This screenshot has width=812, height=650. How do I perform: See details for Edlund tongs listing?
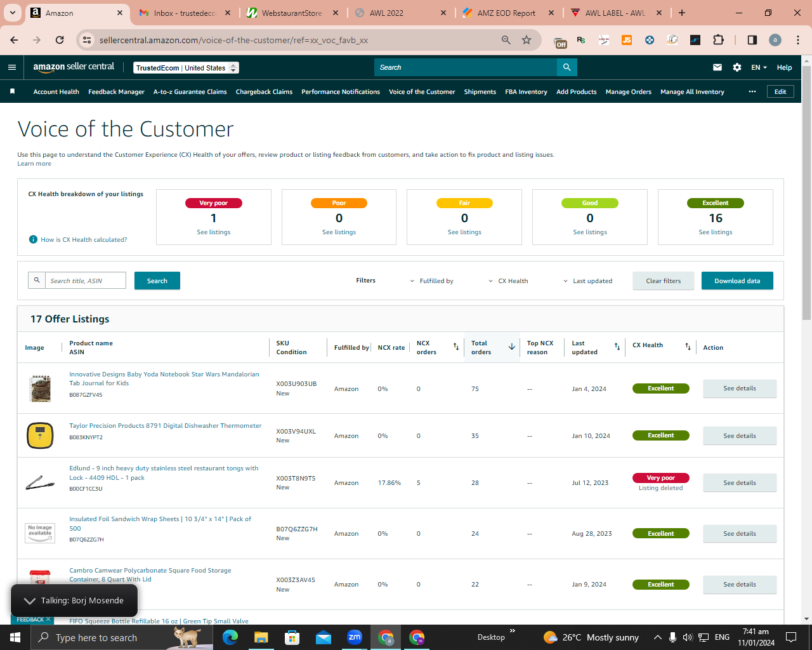740,482
